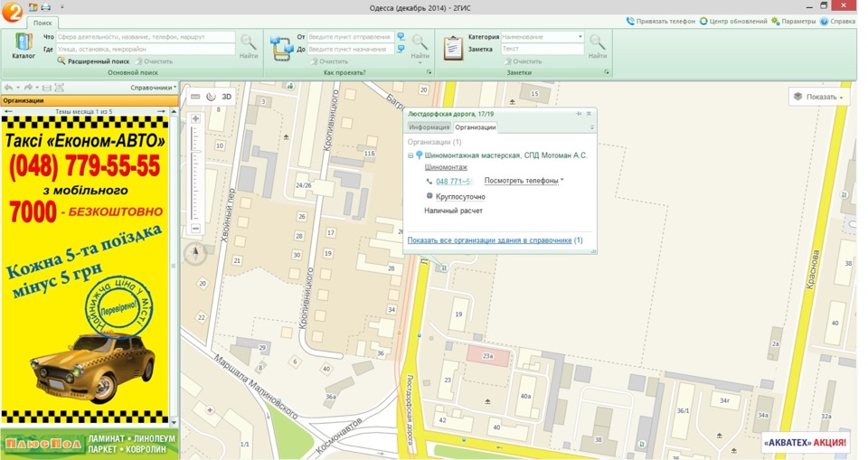
Task: Open Центр обновлений
Action: [x=733, y=21]
